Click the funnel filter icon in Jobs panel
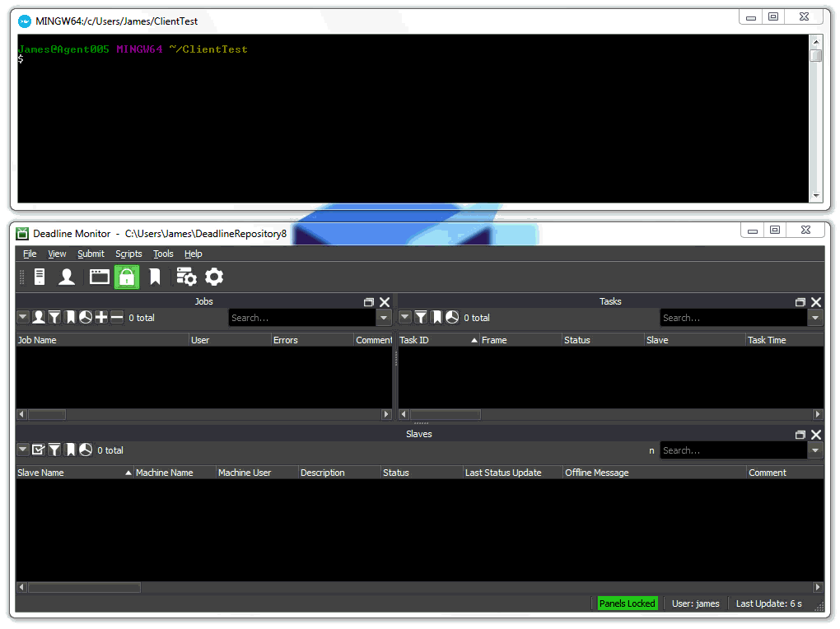The width and height of the screenshot is (840, 629). (x=54, y=318)
